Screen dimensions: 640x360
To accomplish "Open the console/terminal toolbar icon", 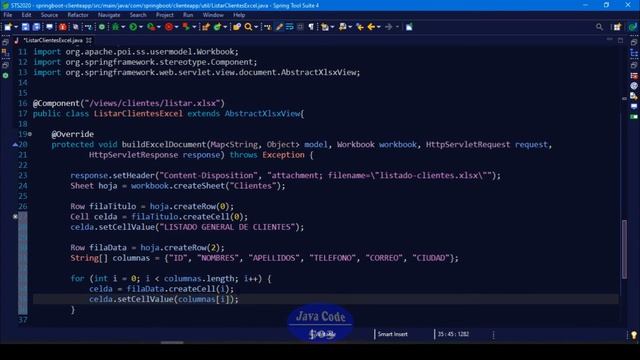I will (49, 27).
